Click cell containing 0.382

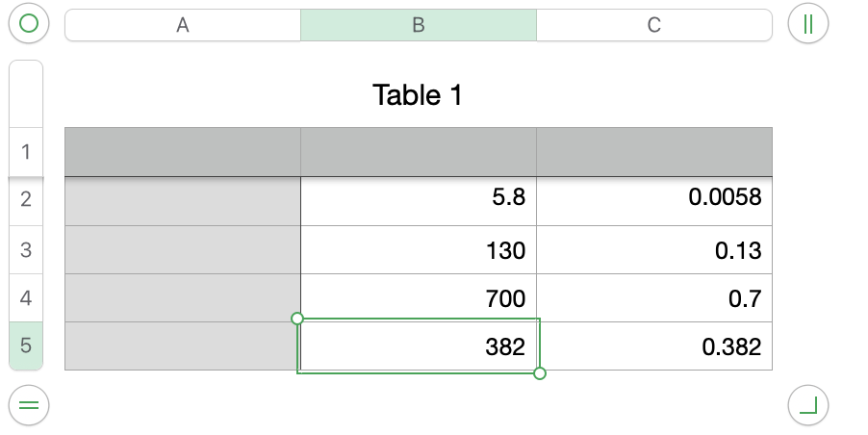(x=654, y=346)
